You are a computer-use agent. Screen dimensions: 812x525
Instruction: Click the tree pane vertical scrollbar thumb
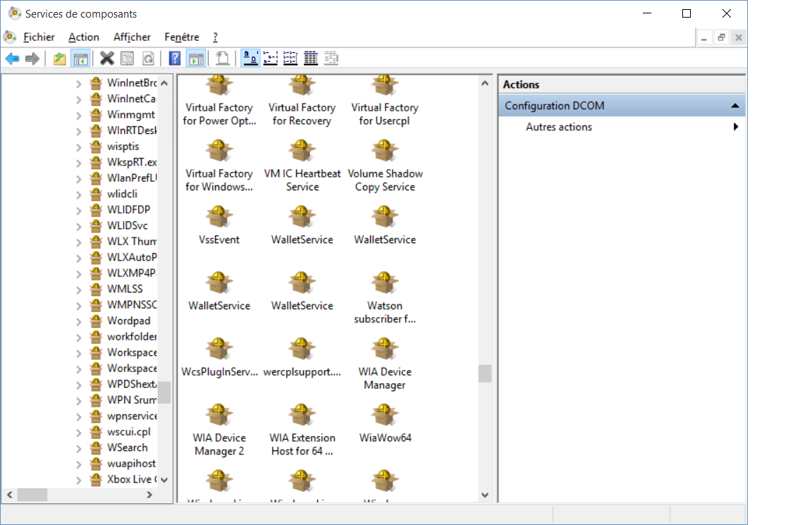click(164, 392)
